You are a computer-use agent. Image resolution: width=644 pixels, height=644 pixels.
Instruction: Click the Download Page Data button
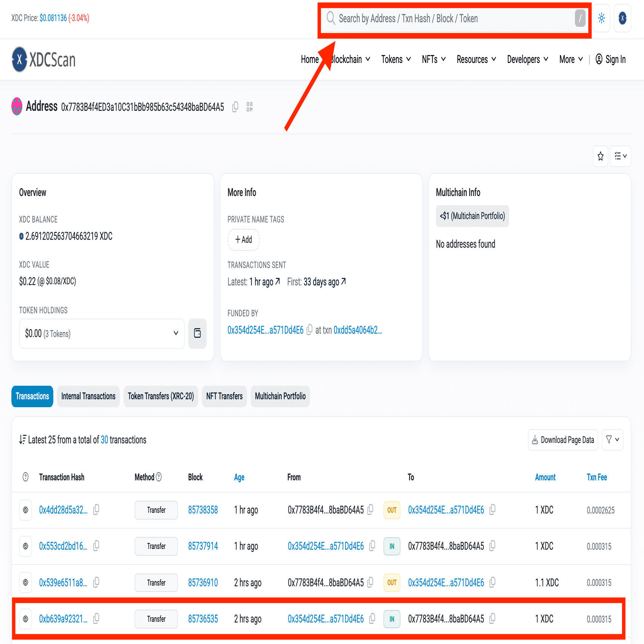563,440
